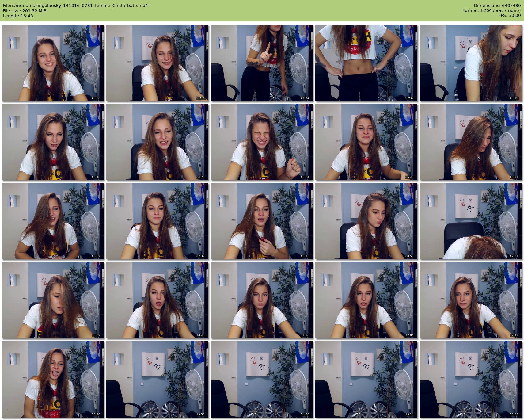
Task: Click the thumbnail at 13:20
Action: click(52, 379)
